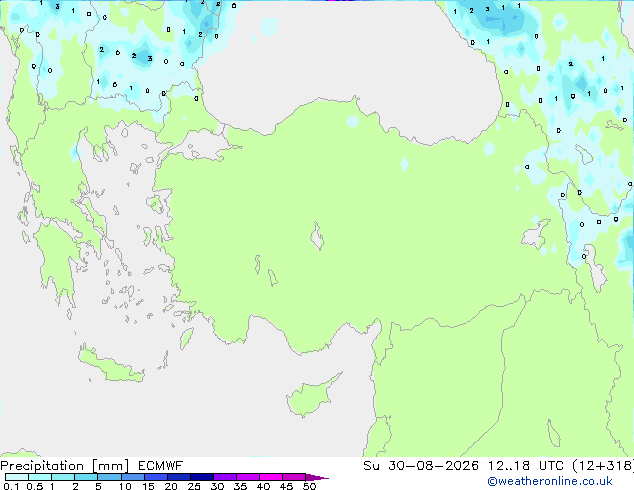Pick the lightest 0.1–0.5 mm legend swatch
The width and height of the screenshot is (634, 490).
coord(17,477)
